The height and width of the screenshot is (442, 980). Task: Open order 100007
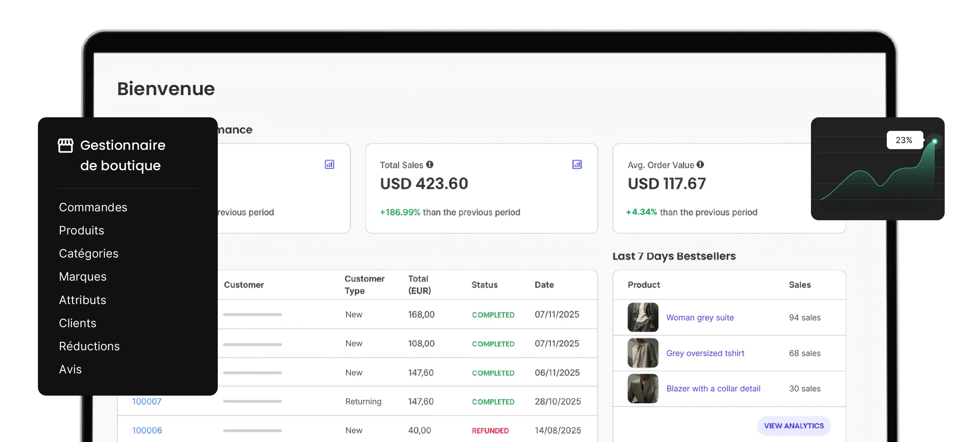point(147,401)
